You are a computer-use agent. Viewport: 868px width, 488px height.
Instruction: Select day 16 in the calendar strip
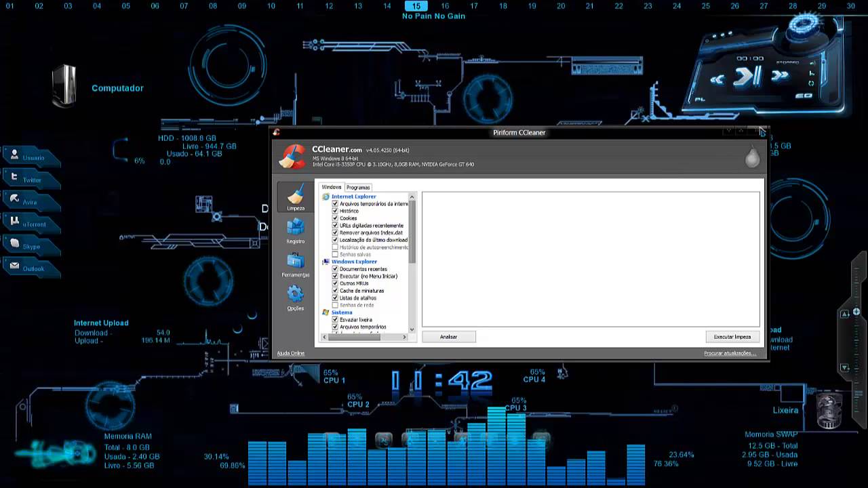click(x=445, y=5)
